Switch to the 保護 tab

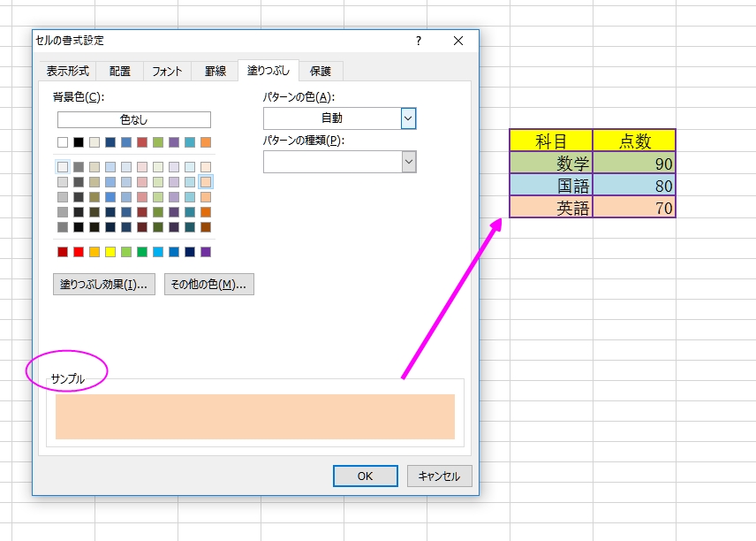point(320,71)
